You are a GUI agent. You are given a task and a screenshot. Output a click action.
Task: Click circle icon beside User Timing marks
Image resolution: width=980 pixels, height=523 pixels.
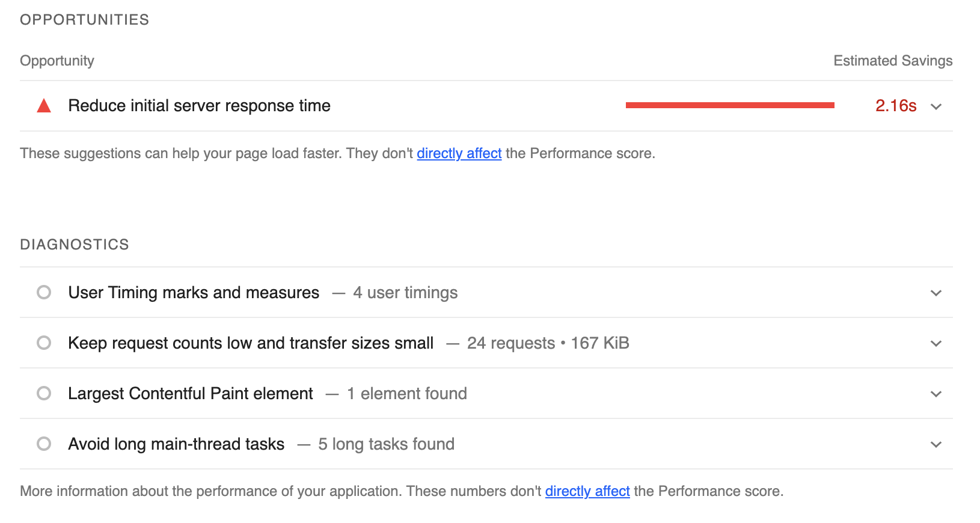click(44, 292)
